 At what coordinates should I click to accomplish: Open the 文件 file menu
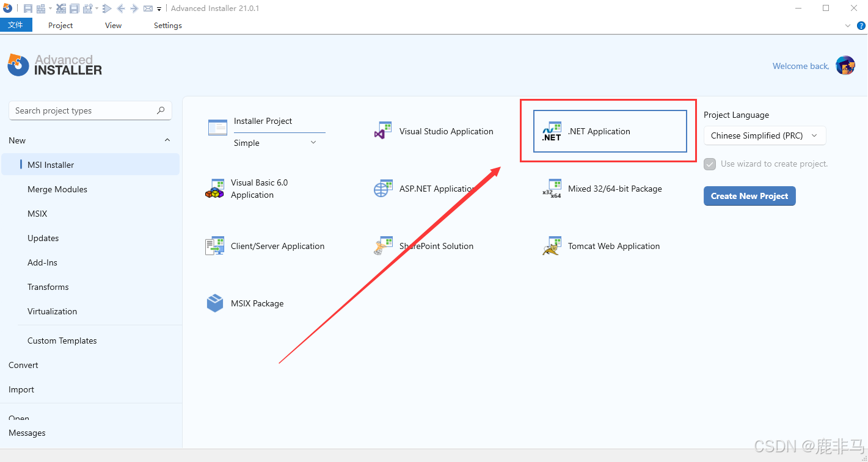coord(16,25)
